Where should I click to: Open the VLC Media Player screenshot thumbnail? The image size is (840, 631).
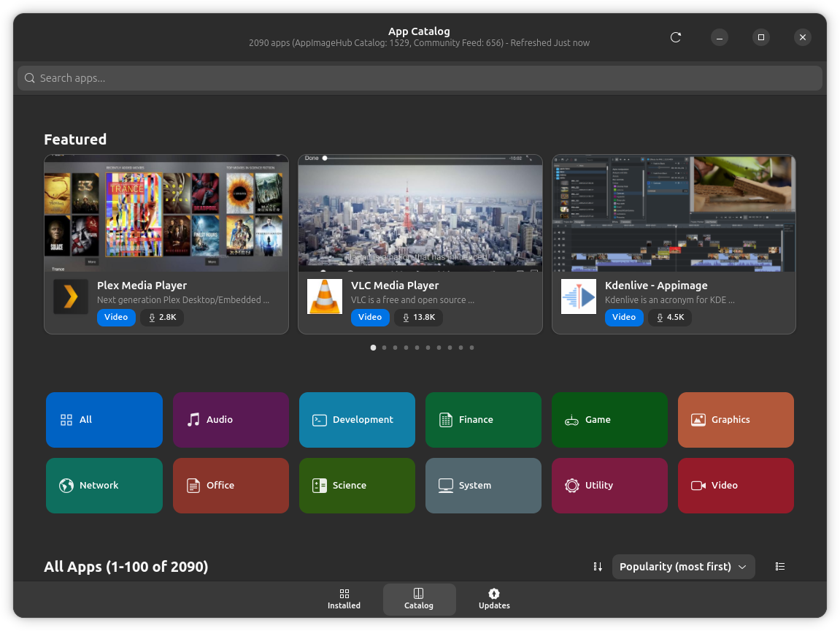point(420,213)
